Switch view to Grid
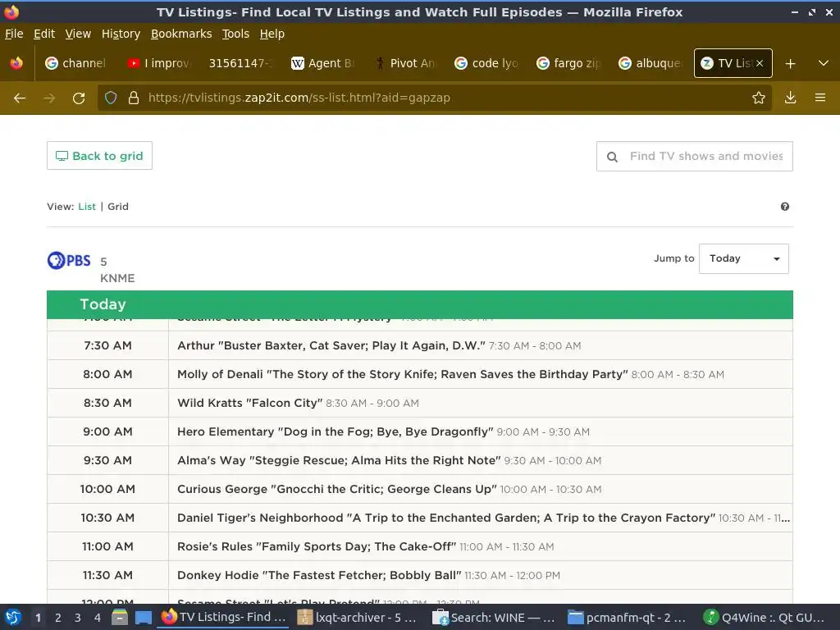Screen dimensions: 840x630 (x=118, y=207)
